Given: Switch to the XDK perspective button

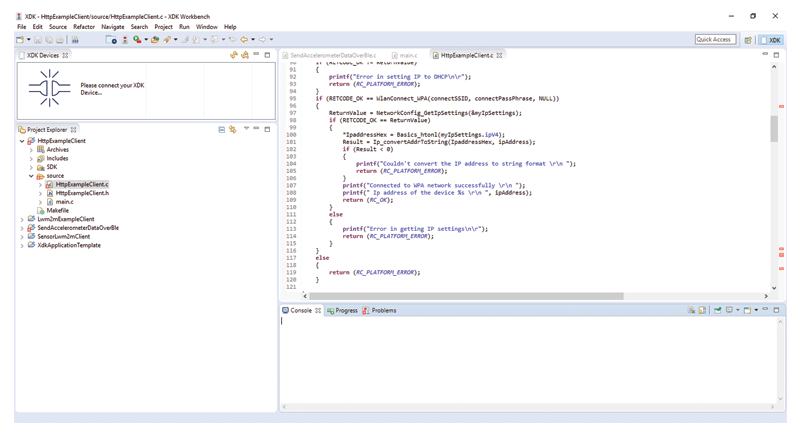Looking at the screenshot, I should point(771,40).
